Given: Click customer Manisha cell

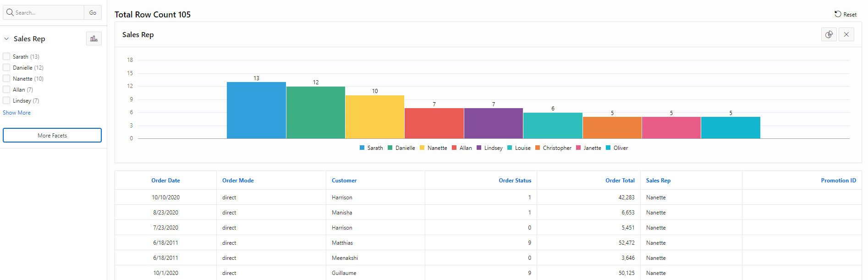Looking at the screenshot, I should pyautogui.click(x=375, y=213).
